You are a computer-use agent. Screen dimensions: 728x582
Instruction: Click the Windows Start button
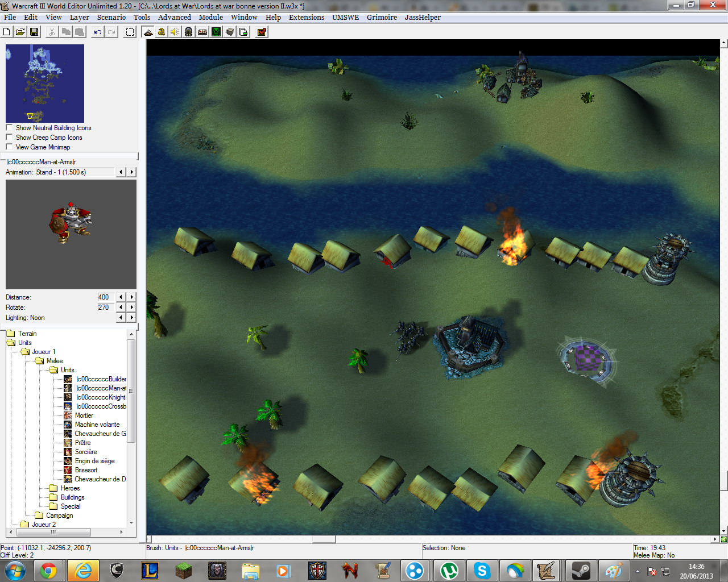[15, 571]
